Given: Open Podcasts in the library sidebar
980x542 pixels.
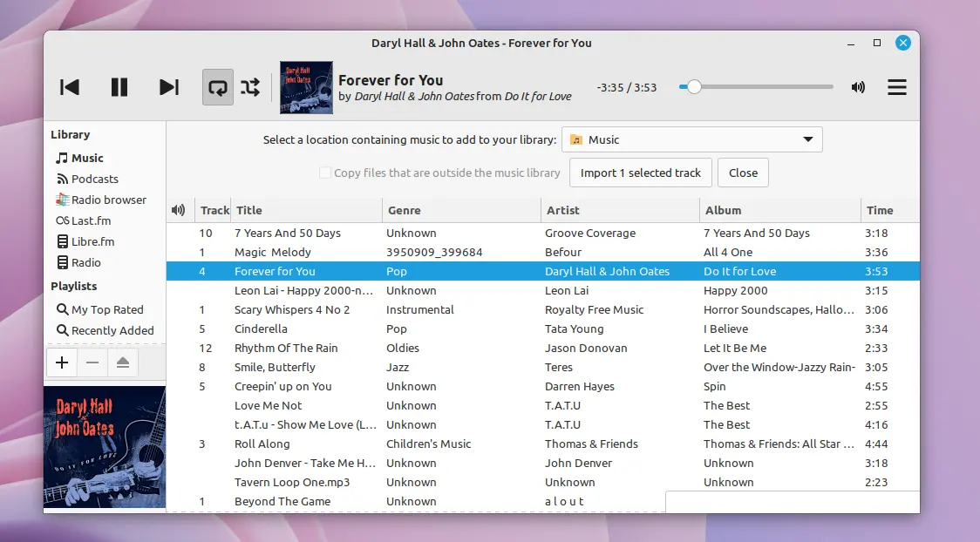Looking at the screenshot, I should (94, 179).
